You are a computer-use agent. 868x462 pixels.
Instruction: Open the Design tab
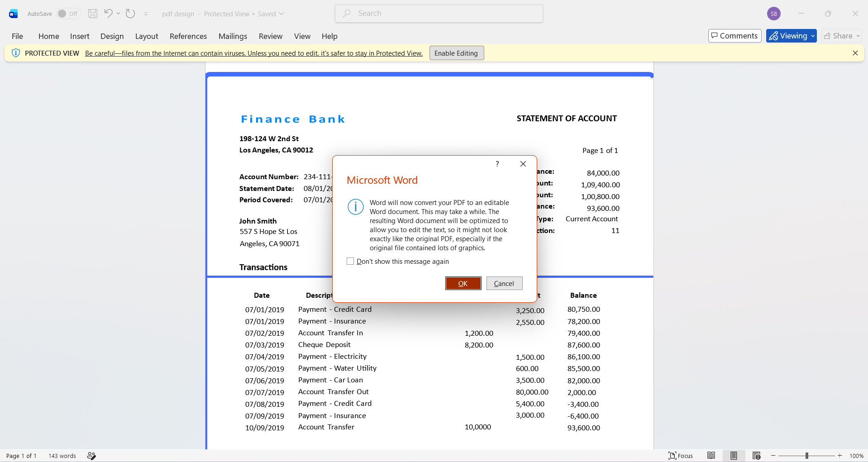112,36
